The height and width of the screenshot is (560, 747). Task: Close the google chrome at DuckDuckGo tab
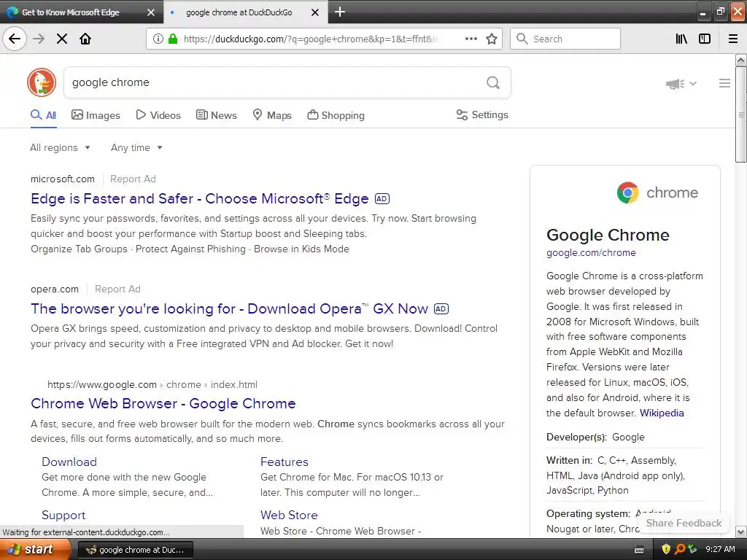(x=315, y=12)
